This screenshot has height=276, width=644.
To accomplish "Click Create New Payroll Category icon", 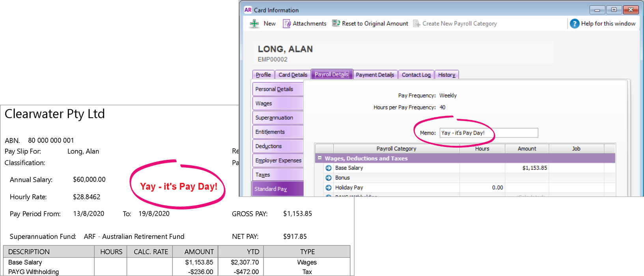I will point(416,24).
